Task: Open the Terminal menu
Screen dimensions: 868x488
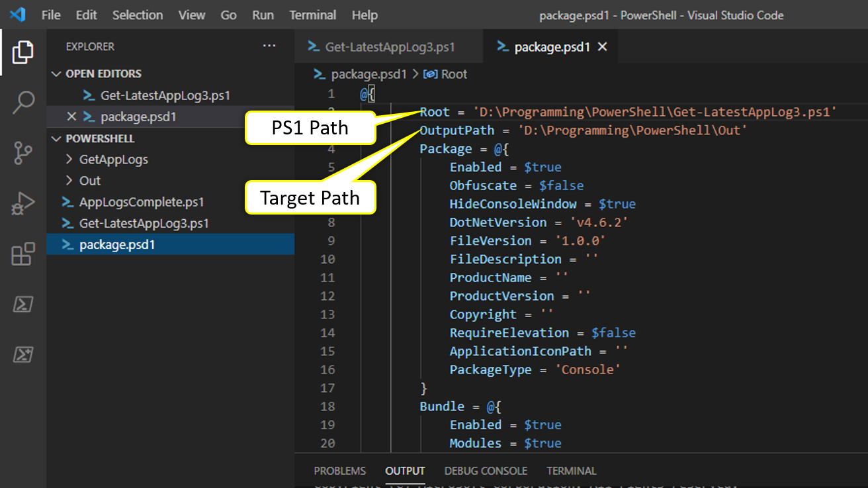Action: pos(312,15)
